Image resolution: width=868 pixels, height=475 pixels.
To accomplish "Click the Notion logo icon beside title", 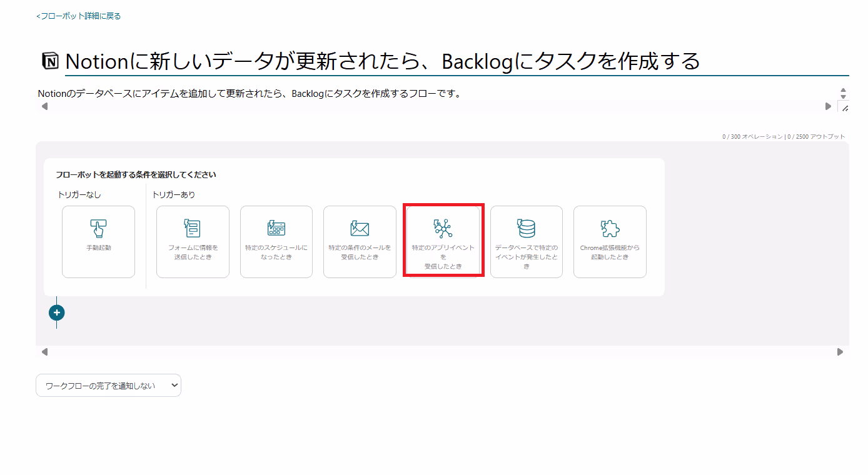I will click(x=51, y=61).
